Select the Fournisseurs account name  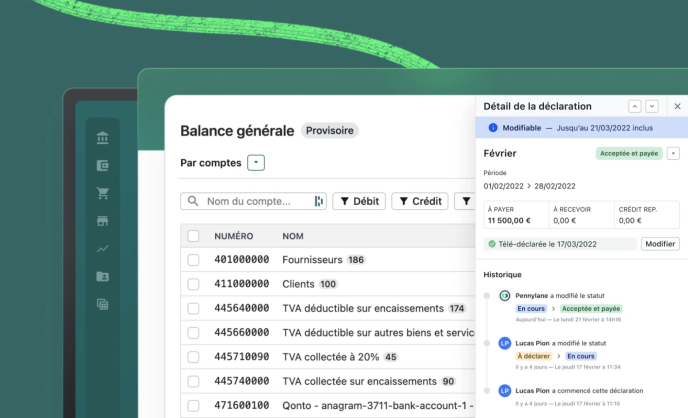coord(312,260)
